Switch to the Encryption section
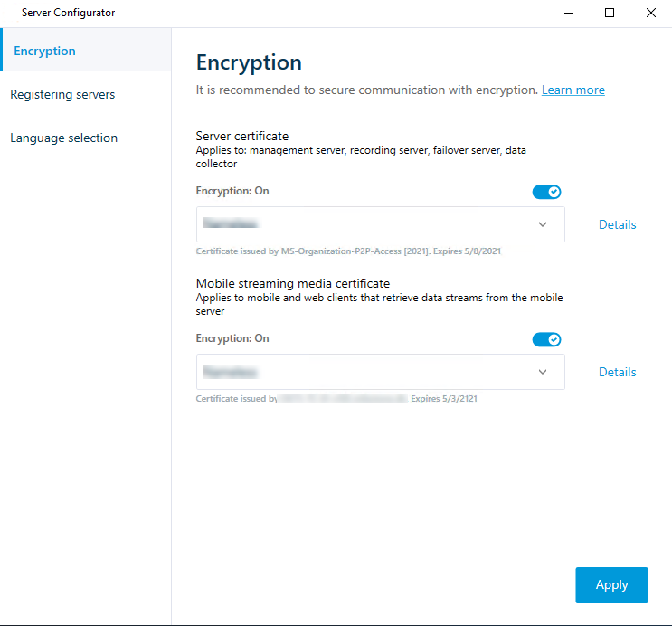This screenshot has width=672, height=626. [x=45, y=52]
